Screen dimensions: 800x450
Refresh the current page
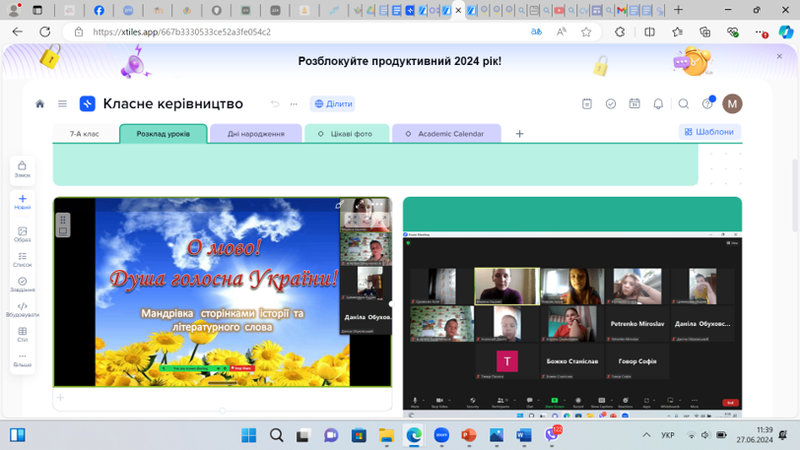coord(45,32)
